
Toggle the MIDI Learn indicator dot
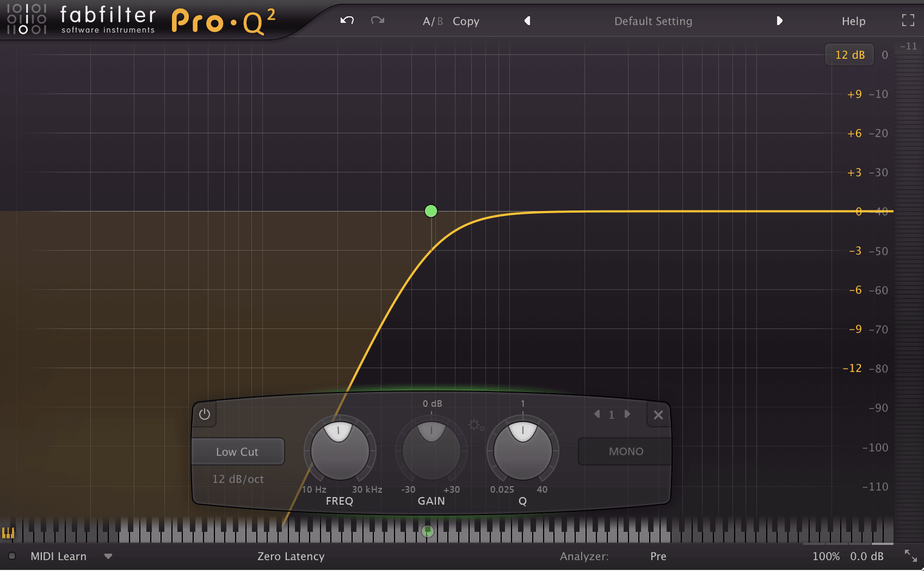12,556
